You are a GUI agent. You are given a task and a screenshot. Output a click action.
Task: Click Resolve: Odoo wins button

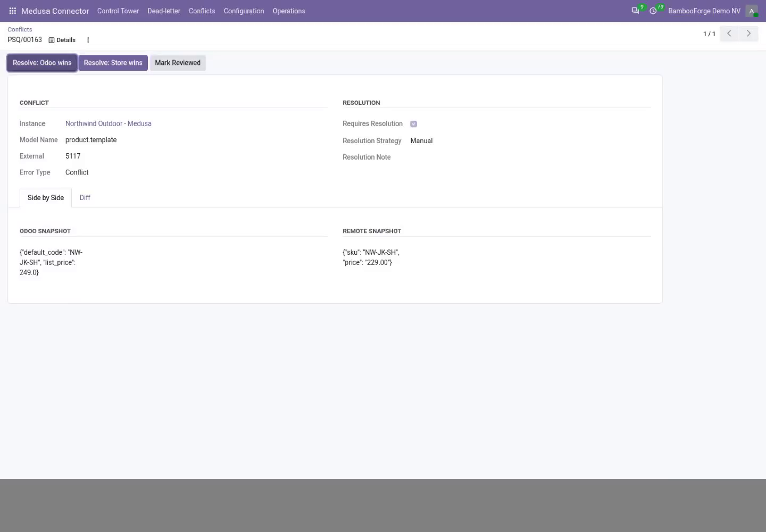pyautogui.click(x=42, y=63)
